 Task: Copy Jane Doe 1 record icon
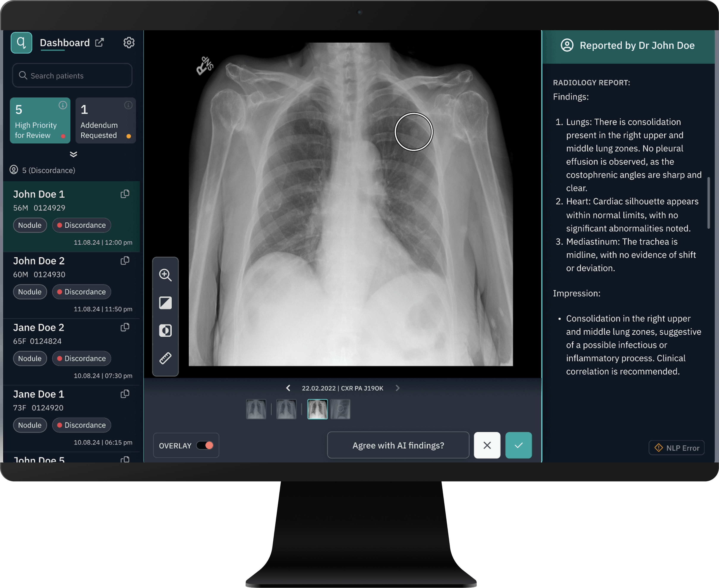click(125, 394)
